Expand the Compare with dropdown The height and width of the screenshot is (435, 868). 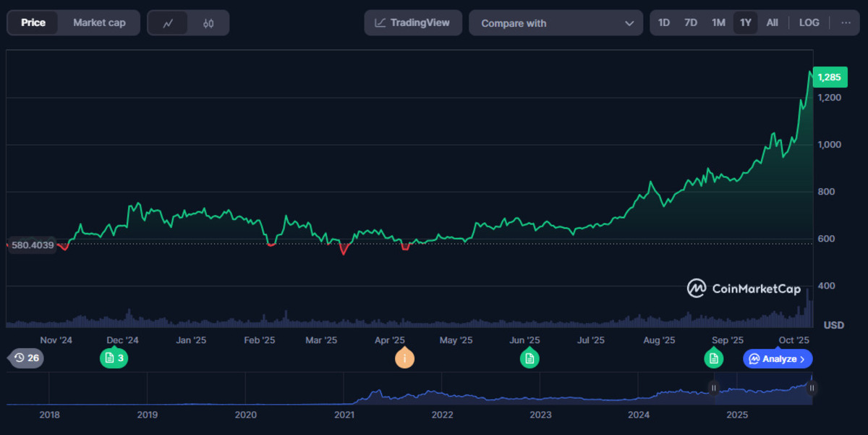click(x=556, y=23)
